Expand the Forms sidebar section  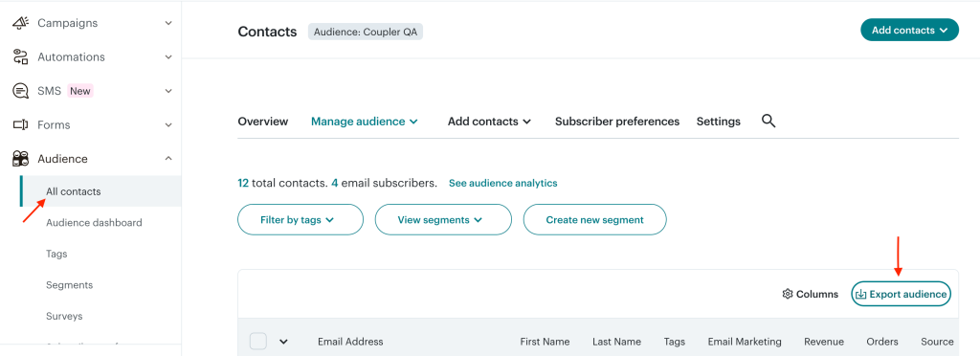pos(168,125)
